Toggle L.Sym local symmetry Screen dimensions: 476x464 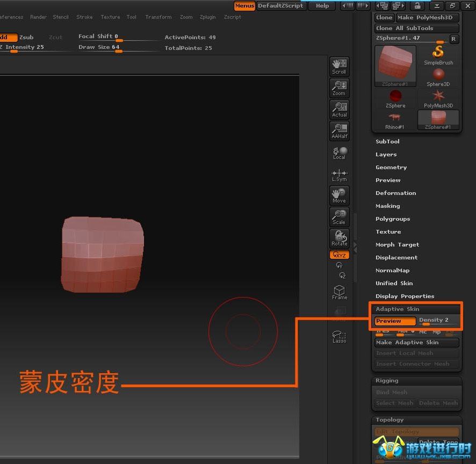[x=339, y=176]
